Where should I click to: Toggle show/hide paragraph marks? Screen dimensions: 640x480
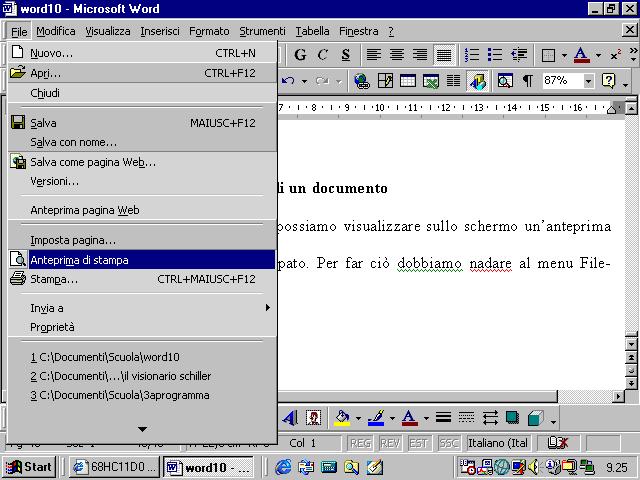click(527, 81)
